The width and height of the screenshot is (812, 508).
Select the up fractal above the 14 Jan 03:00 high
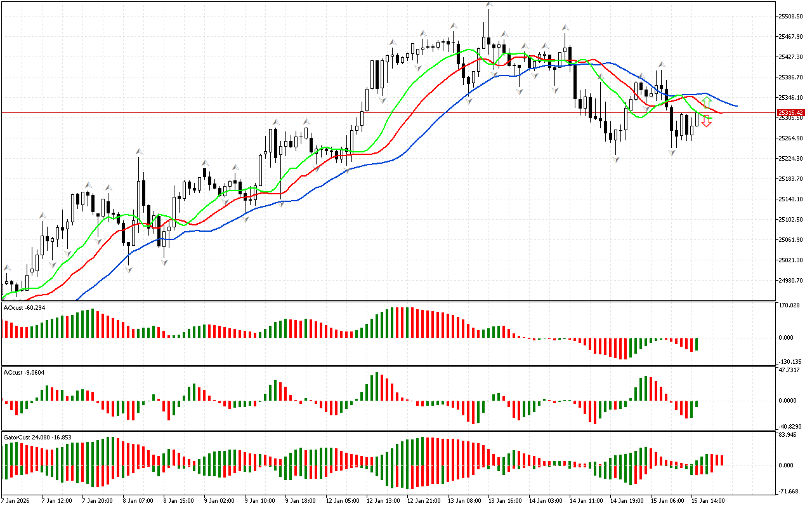coord(564,28)
